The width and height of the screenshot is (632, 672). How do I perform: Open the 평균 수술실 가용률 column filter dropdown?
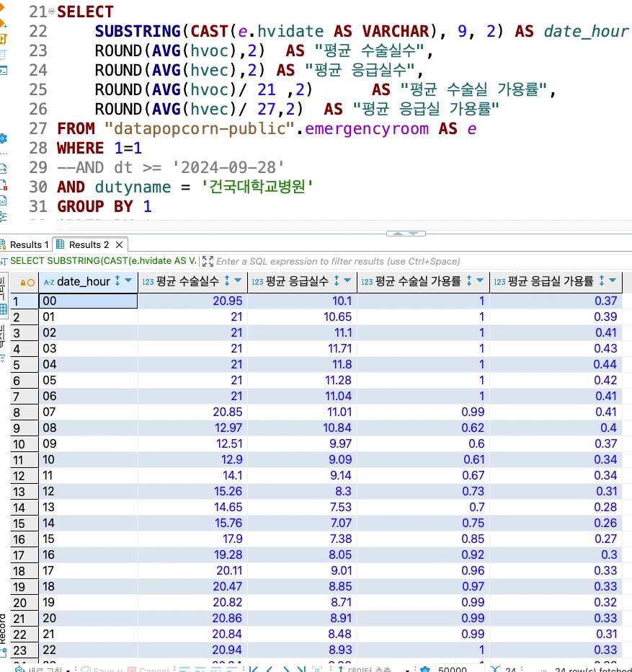[x=480, y=280]
